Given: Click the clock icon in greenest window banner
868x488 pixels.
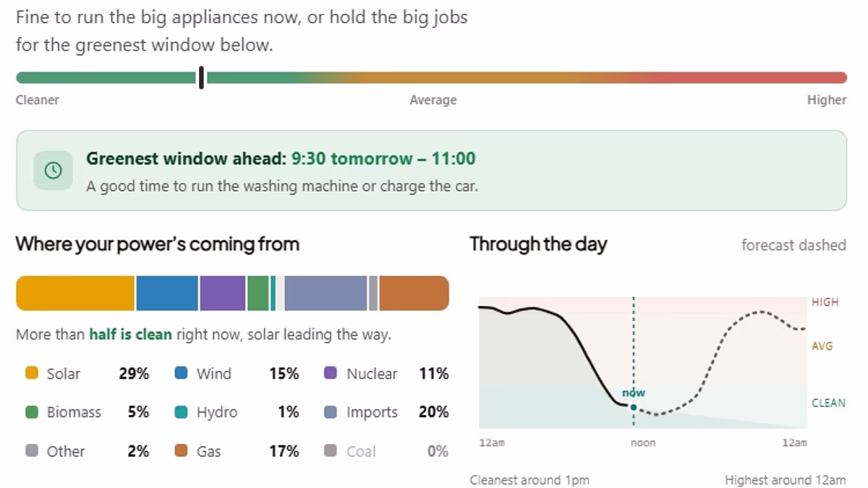Looking at the screenshot, I should click(x=54, y=171).
